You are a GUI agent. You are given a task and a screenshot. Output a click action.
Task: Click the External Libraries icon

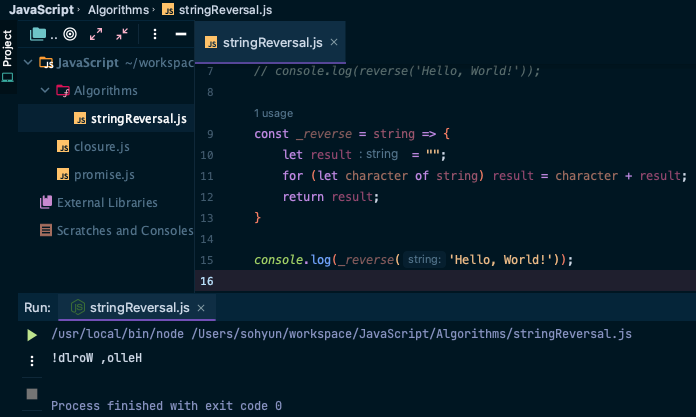[46, 202]
